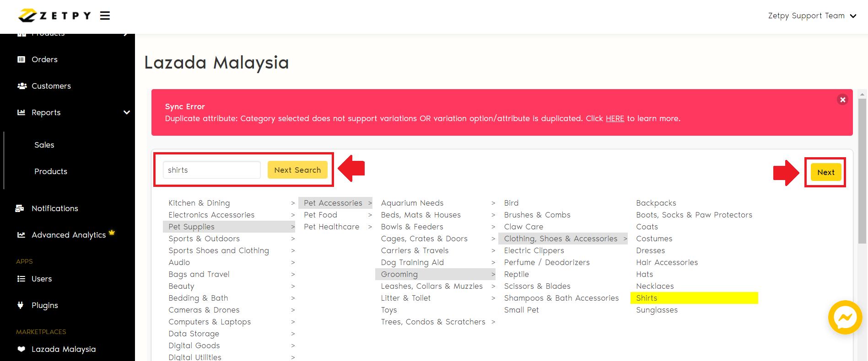This screenshot has width=868, height=361.
Task: Click the page vertical scrollbar
Action: click(x=863, y=171)
